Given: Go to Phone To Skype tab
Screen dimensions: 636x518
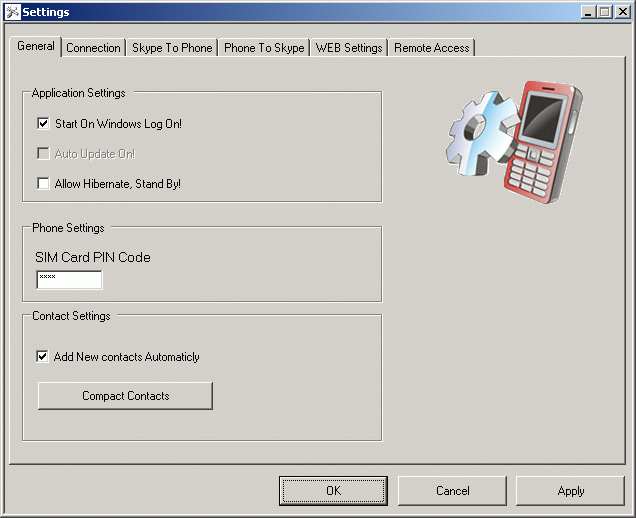Looking at the screenshot, I should 264,48.
